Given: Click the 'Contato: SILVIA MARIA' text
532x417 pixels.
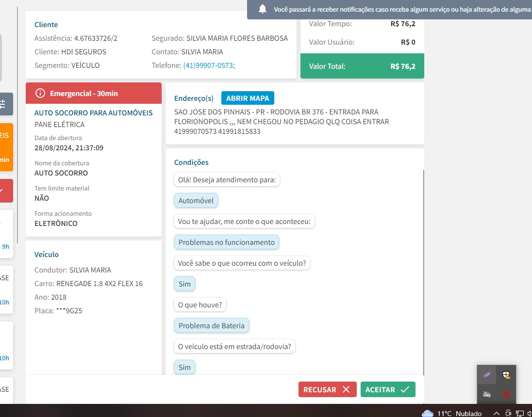Looking at the screenshot, I should point(187,52).
